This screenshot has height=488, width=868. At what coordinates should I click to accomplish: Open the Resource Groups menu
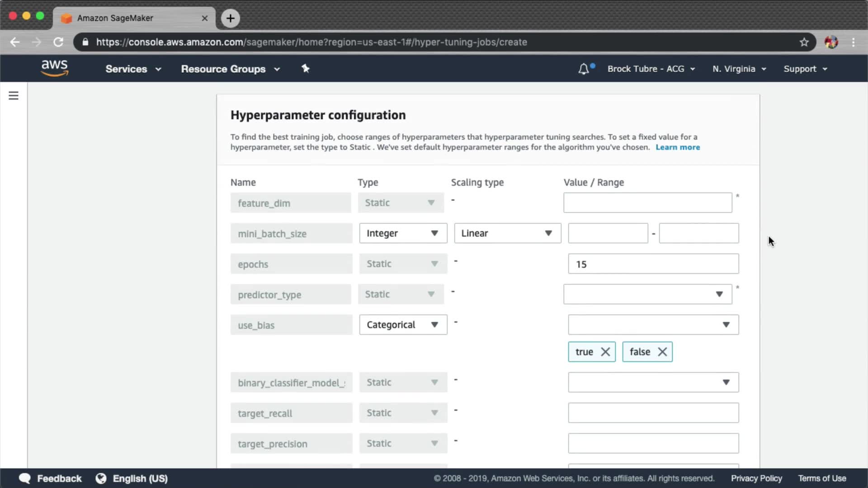point(230,69)
